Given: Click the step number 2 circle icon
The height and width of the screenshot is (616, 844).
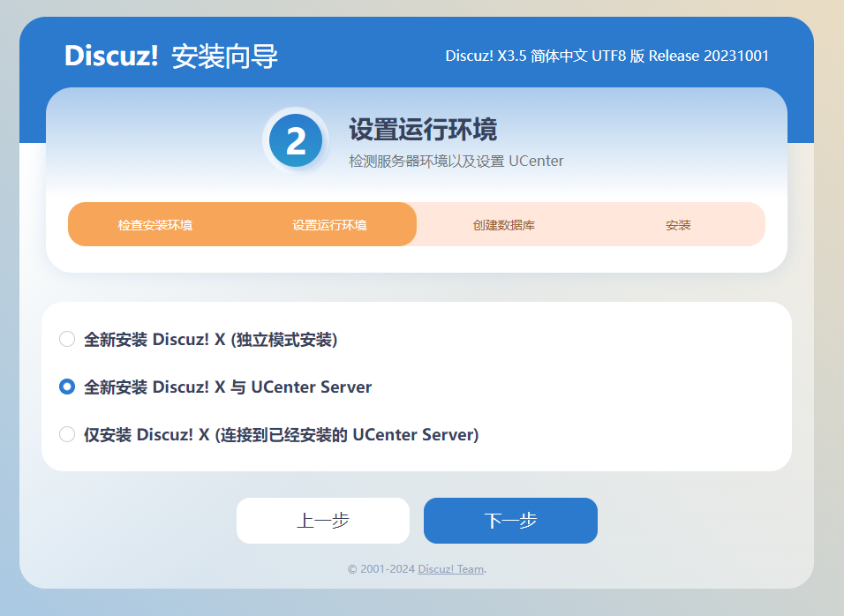Looking at the screenshot, I should (296, 140).
